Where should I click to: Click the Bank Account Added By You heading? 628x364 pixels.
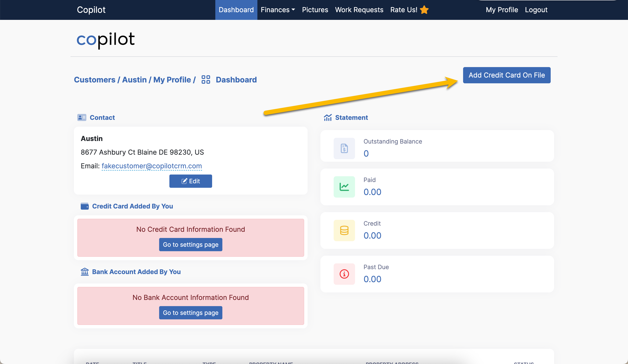(136, 272)
